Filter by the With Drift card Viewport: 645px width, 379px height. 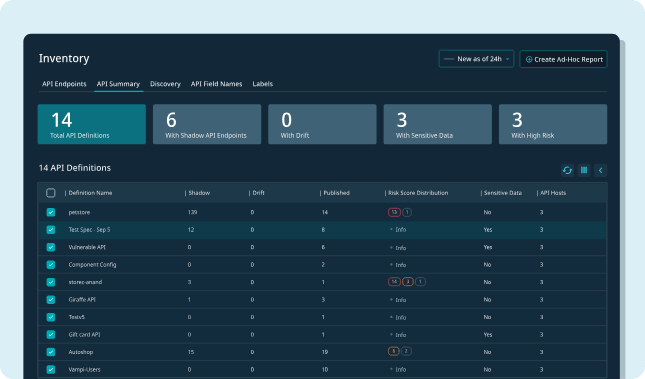click(322, 124)
